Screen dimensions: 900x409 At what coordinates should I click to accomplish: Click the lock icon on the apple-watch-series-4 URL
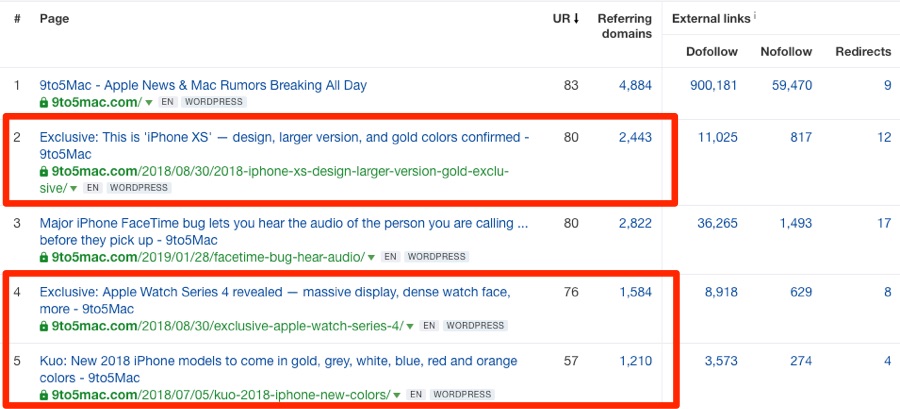point(44,326)
